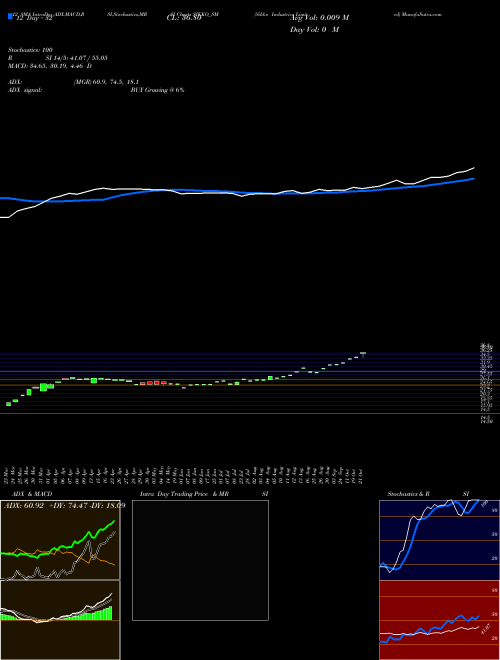Click the MACD histogram chart with green bars
This screenshot has width=500, height=660.
click(x=60, y=620)
